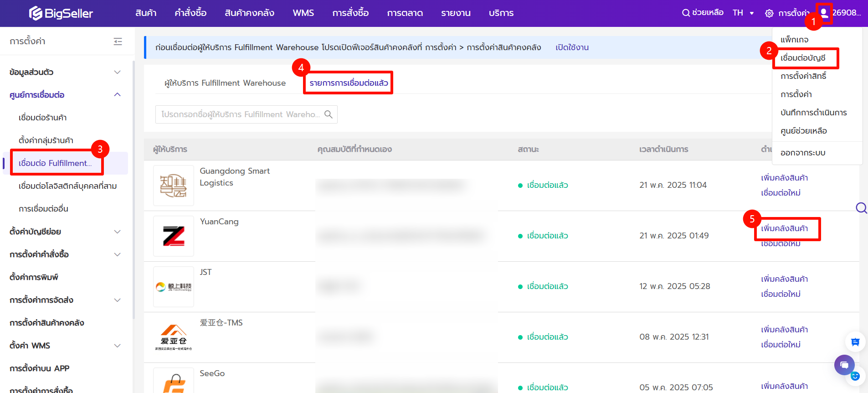The height and width of the screenshot is (393, 868).
Task: Open การตั้งค่าสินค้าคงคลัง sidebar item
Action: (46, 323)
